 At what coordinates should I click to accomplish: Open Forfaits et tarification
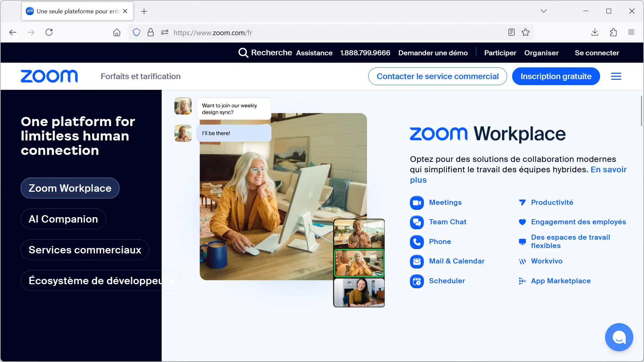(x=141, y=76)
